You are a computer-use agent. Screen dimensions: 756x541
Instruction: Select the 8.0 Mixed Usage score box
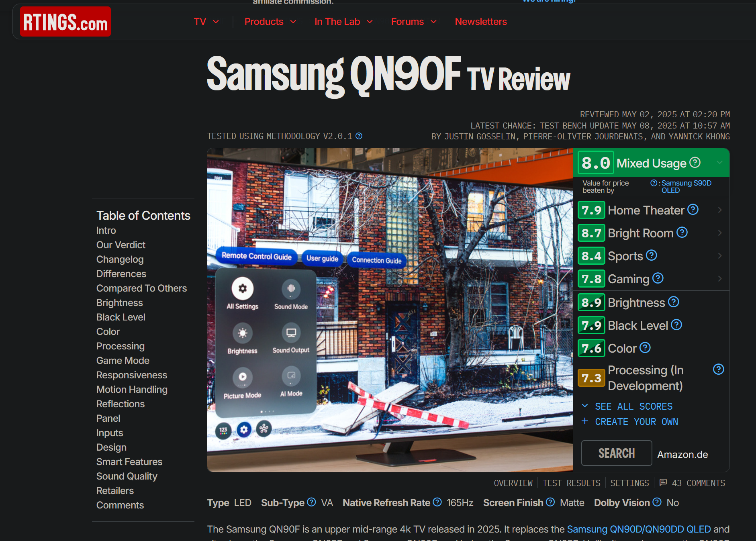(x=596, y=163)
